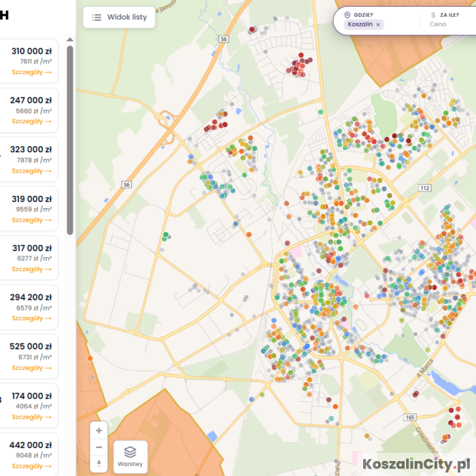Zoom in on the map

click(x=99, y=430)
